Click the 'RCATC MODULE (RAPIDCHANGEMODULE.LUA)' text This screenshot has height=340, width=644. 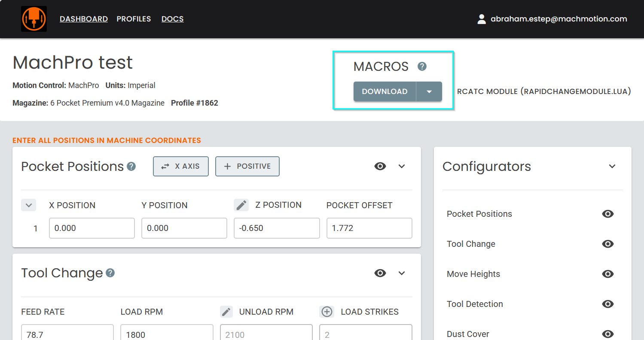click(544, 91)
